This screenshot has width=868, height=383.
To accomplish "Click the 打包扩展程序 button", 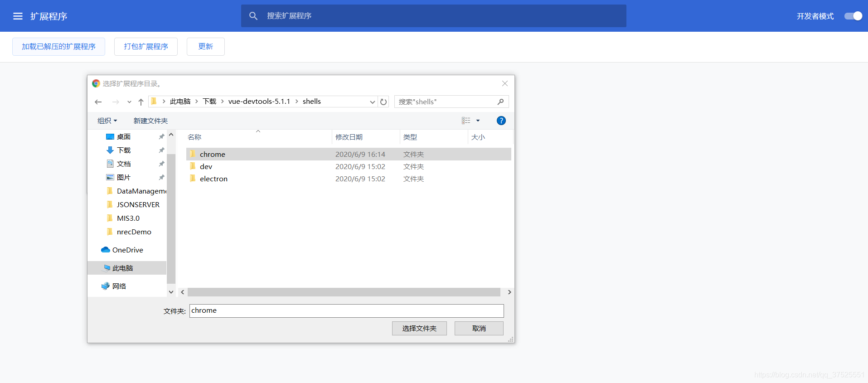I will click(x=146, y=47).
